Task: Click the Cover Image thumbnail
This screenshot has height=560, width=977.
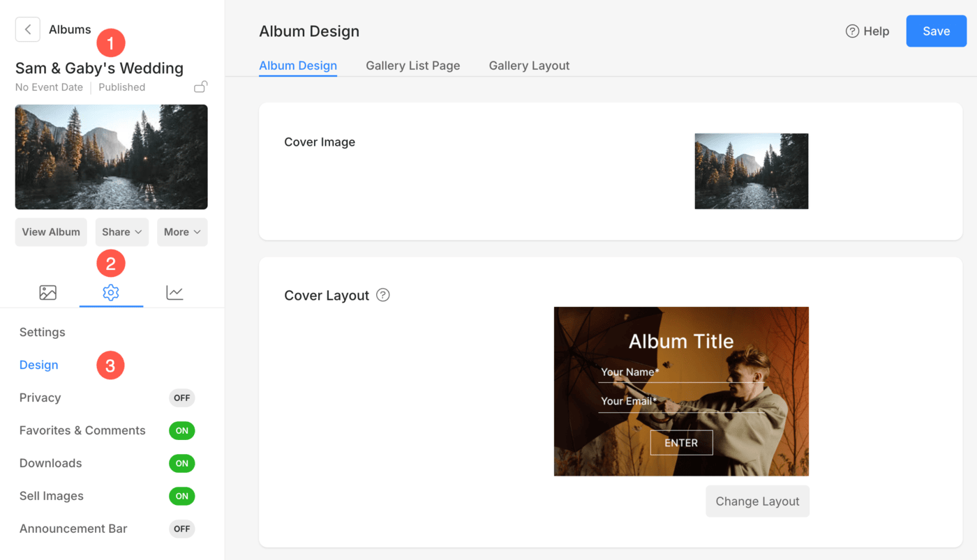Action: tap(752, 171)
